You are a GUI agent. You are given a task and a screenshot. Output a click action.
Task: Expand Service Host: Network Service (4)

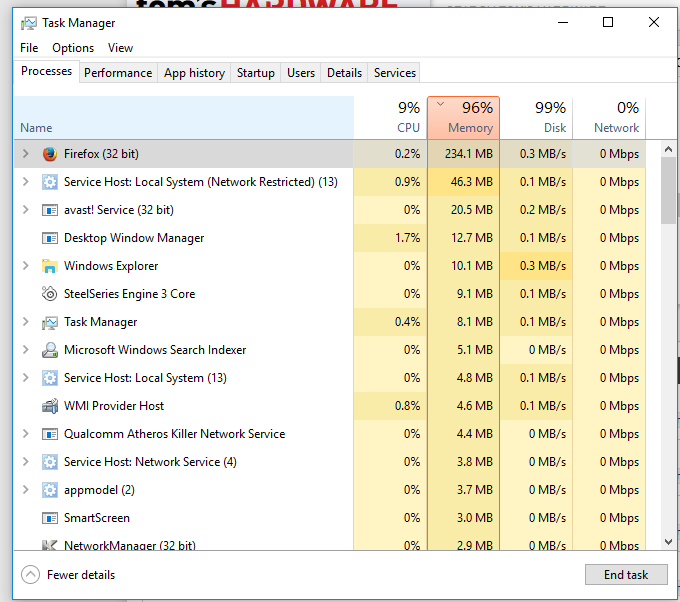[x=26, y=462]
